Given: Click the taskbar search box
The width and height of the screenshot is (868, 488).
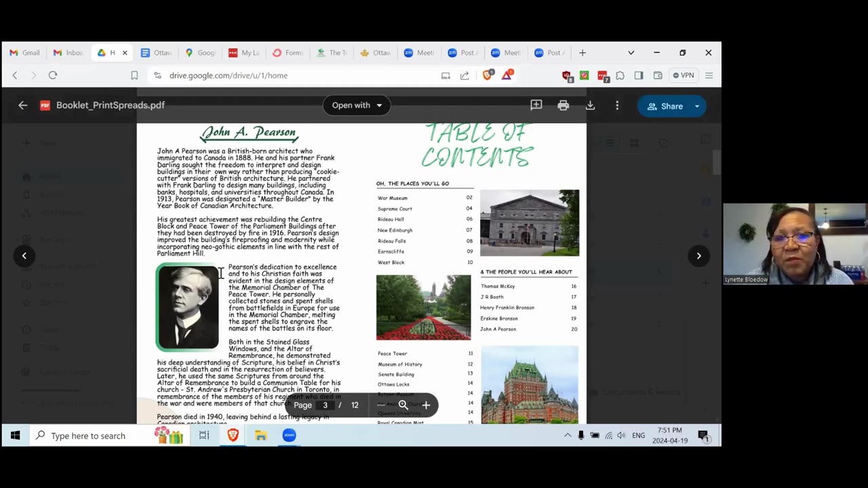Looking at the screenshot, I should (109, 435).
